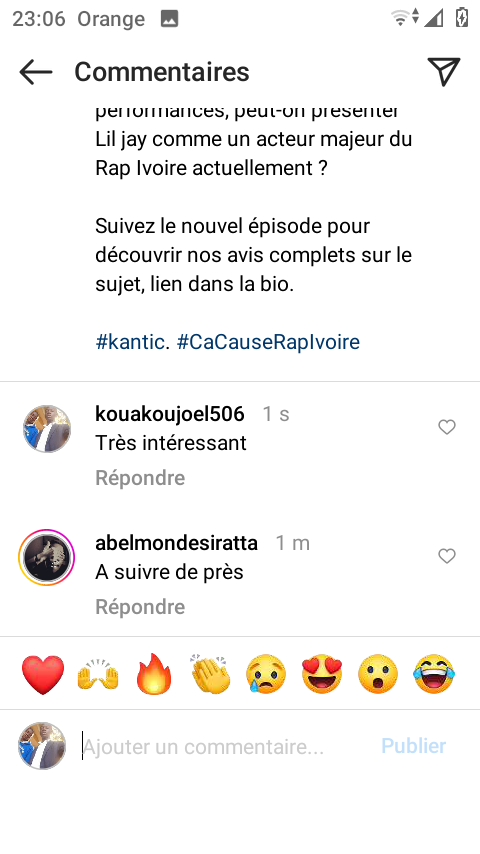Image resolution: width=480 pixels, height=854 pixels.
Task: Insert the heart-eyes face emoji
Action: click(322, 674)
